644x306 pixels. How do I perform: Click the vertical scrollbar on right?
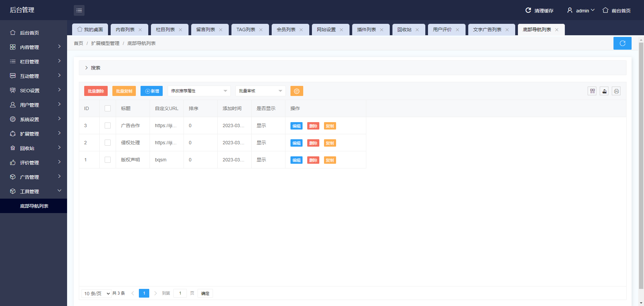point(641,165)
